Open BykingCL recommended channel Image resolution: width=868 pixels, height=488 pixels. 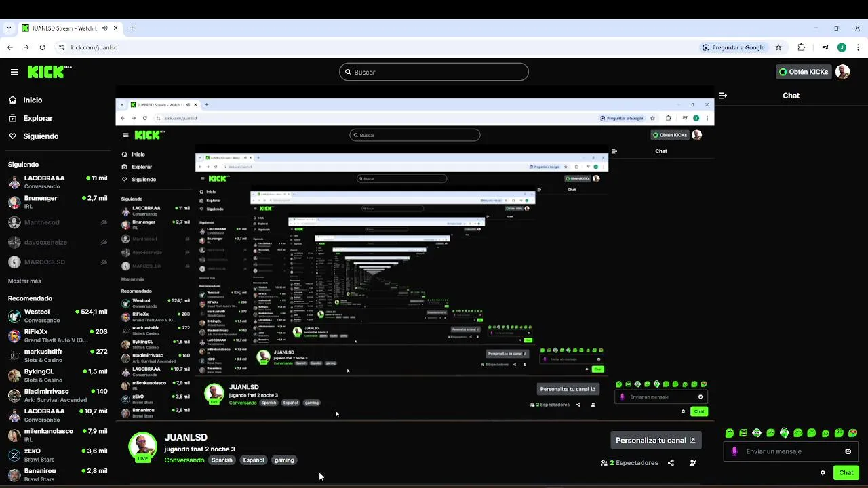coord(58,375)
